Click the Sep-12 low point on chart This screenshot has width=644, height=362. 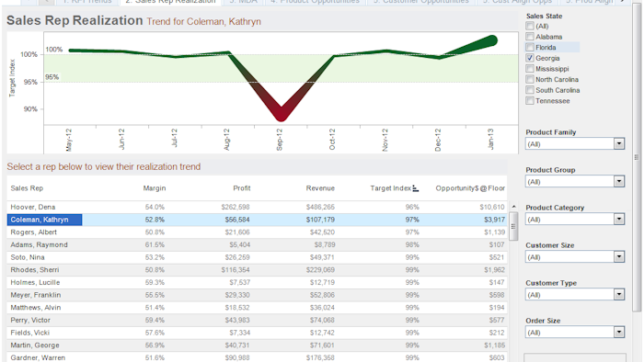coord(281,115)
